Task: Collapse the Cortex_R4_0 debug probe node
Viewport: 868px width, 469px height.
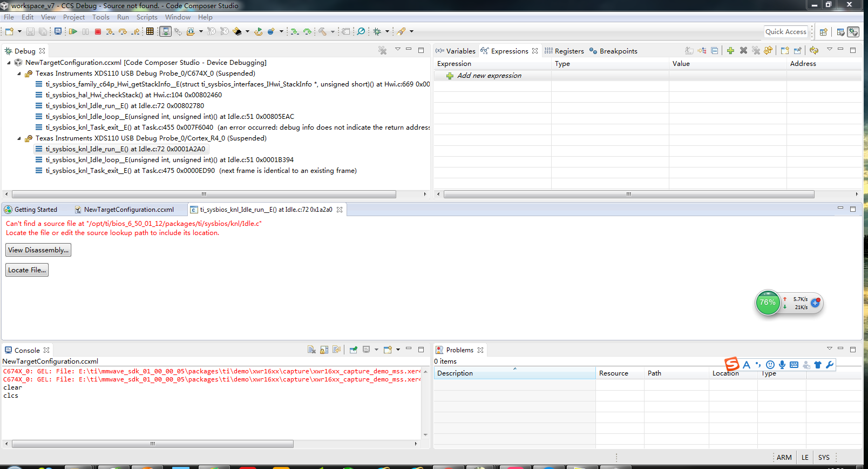Action: [19, 138]
